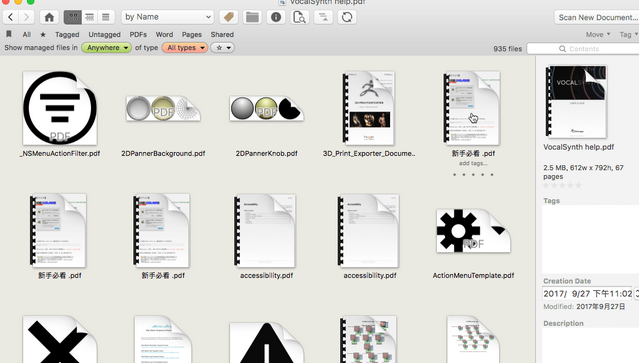Click VocalSynth help.pdf preview thumbnail
Viewport: 639px width, 363px height.
tap(576, 102)
